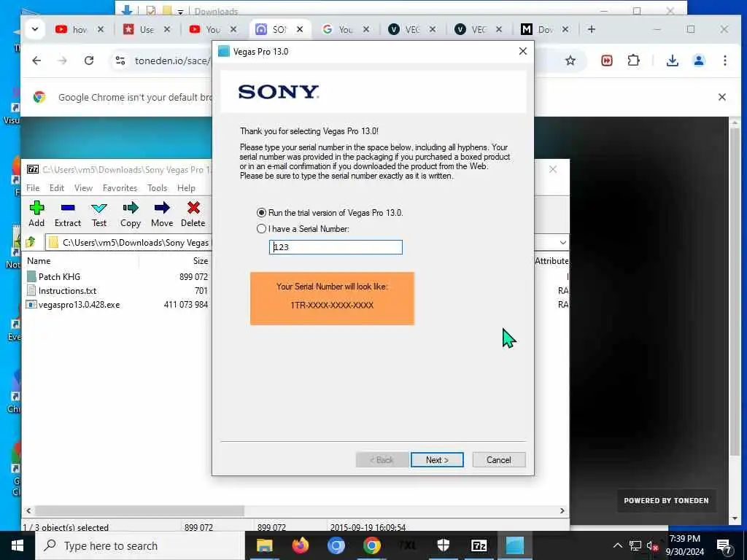Open Chrome three-dot menu

point(724,61)
